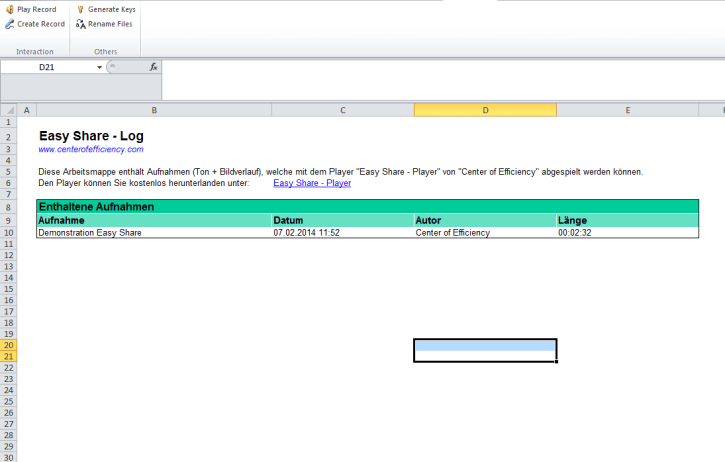
Task: Click into the formula bar input
Action: (443, 80)
